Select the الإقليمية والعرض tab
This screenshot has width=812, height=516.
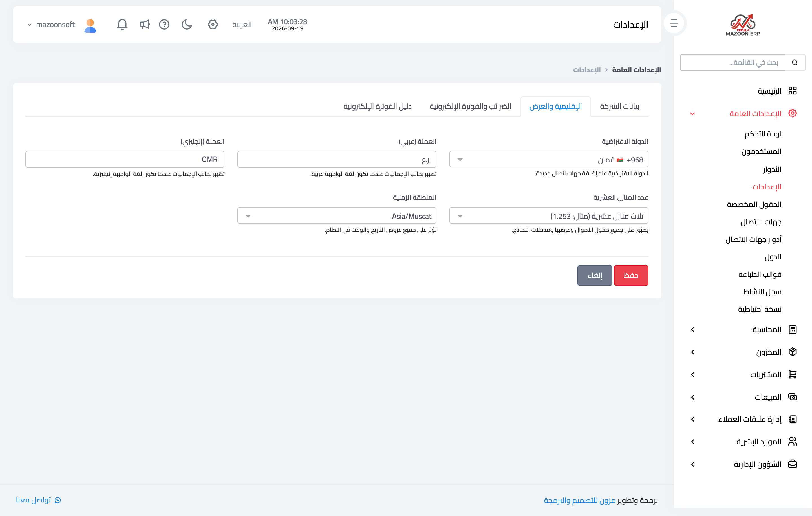point(555,107)
